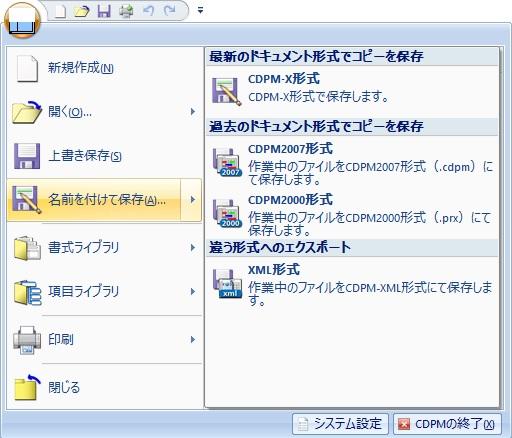Click the CDPM2000形式 icon with 2000 badge
Viewport: 512px width, 438px height.
(x=227, y=213)
